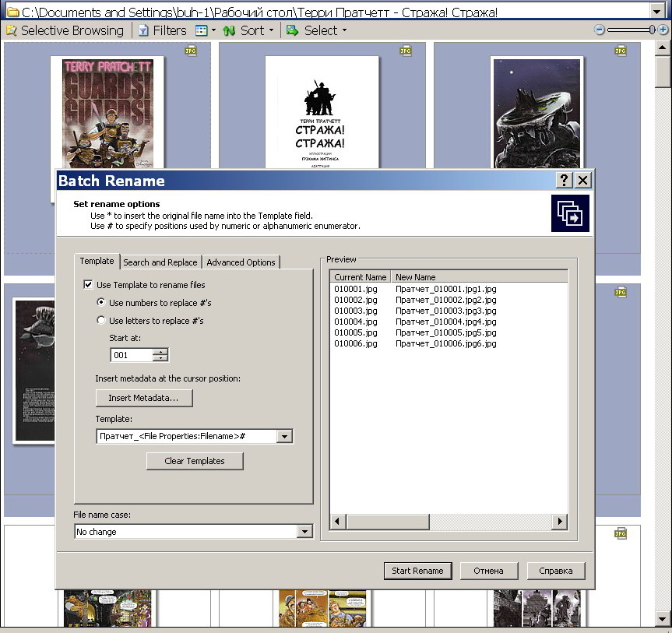Open Filters from the toolbar
Viewport: 672px width, 633px height.
coord(163,30)
